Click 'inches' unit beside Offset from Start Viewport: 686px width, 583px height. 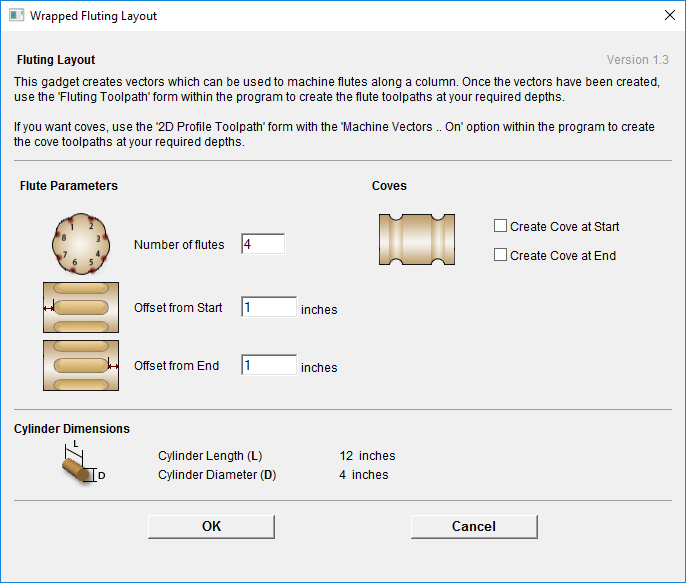pos(319,310)
